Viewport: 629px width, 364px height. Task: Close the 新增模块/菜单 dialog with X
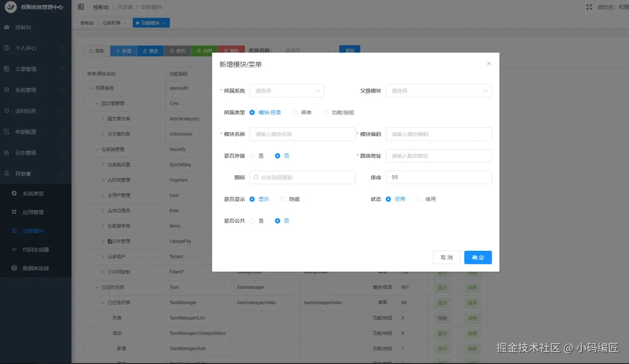pos(489,64)
